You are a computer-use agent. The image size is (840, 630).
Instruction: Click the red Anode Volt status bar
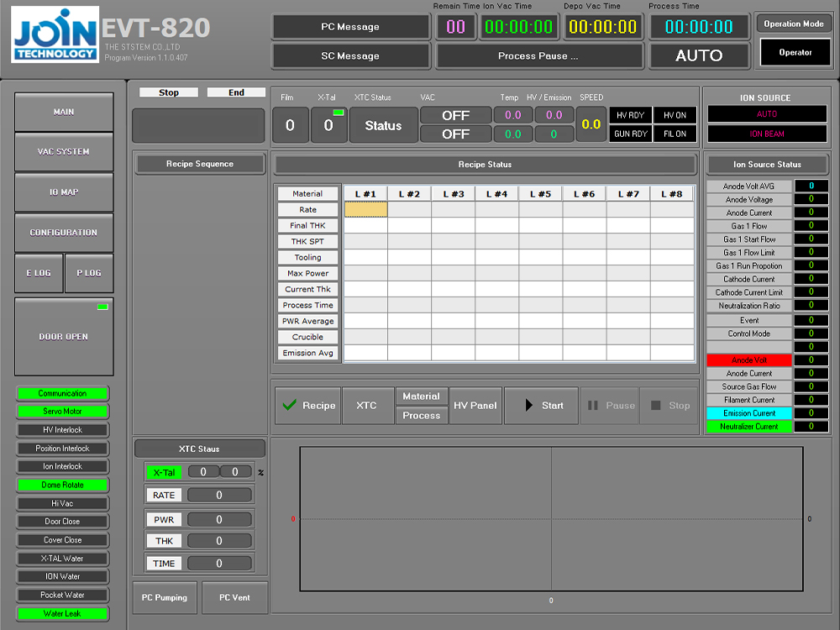tap(748, 360)
